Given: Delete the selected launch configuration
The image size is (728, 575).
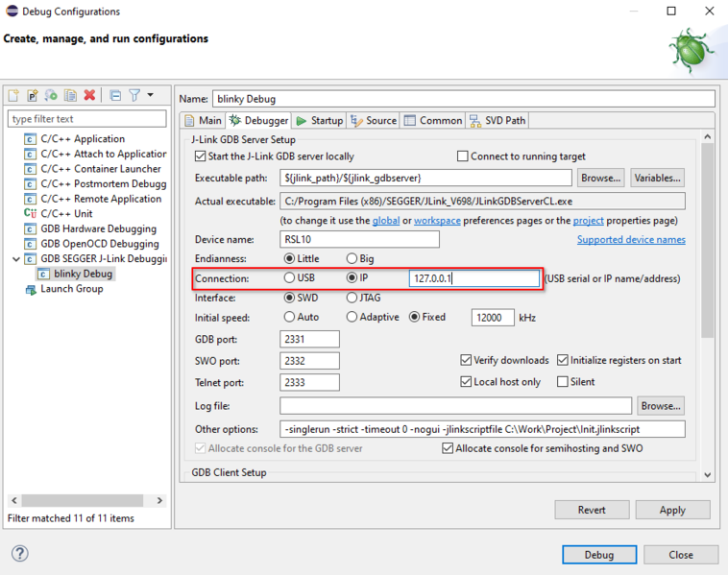Looking at the screenshot, I should [x=89, y=95].
